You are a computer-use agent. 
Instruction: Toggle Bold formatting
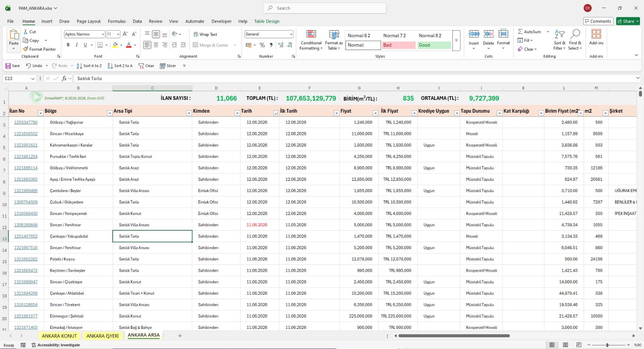[68, 45]
